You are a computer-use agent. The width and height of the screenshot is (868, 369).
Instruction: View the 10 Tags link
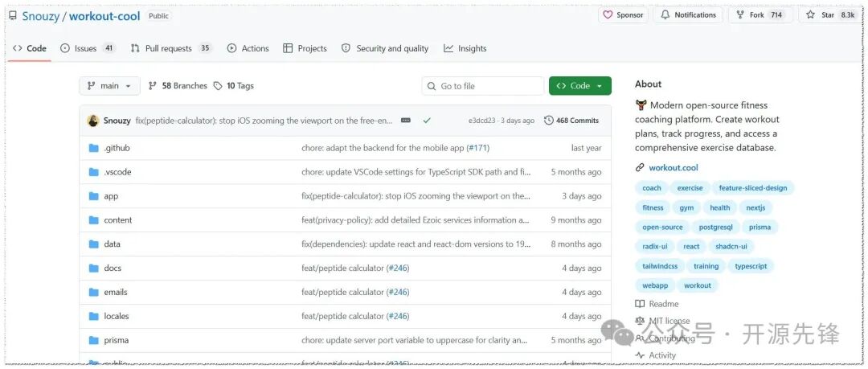pyautogui.click(x=234, y=86)
